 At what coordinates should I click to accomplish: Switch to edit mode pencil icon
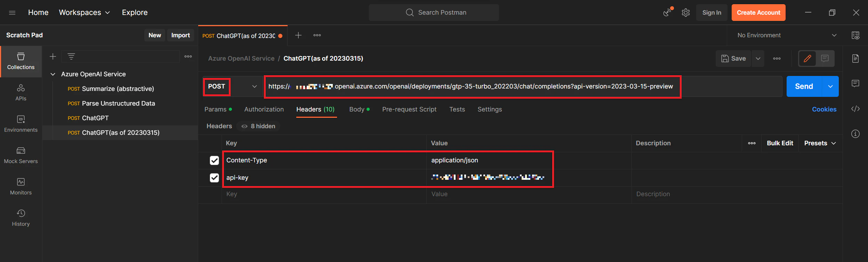tap(807, 59)
